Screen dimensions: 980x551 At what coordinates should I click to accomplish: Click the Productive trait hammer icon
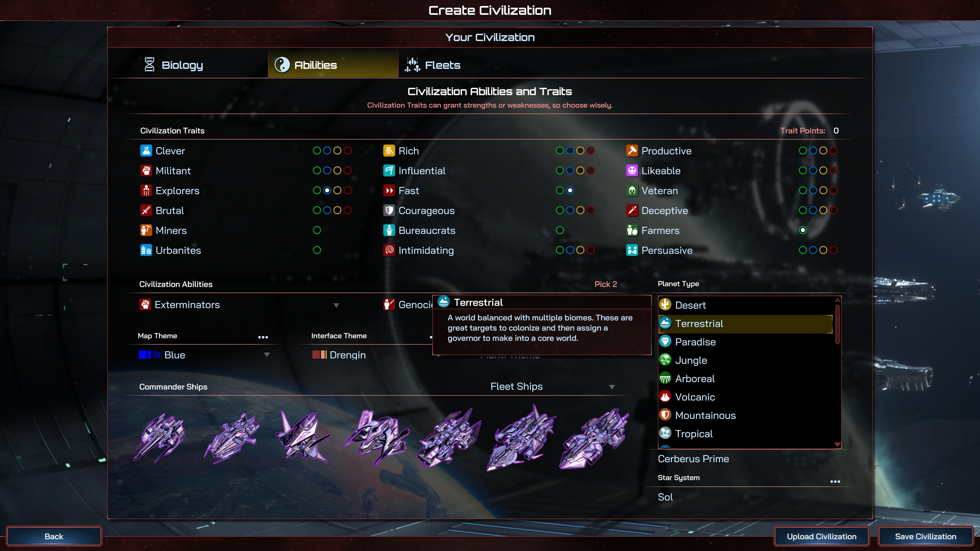click(632, 151)
